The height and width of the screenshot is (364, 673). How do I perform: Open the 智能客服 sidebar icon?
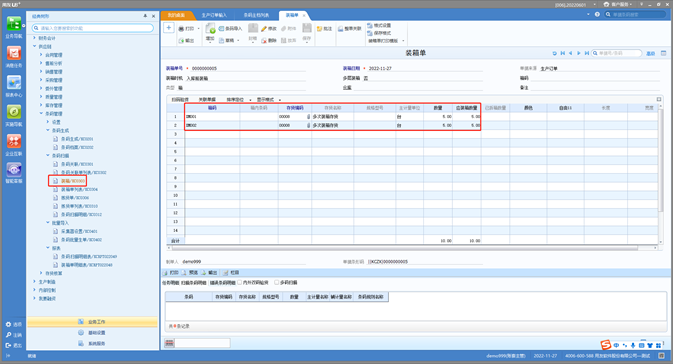(14, 170)
